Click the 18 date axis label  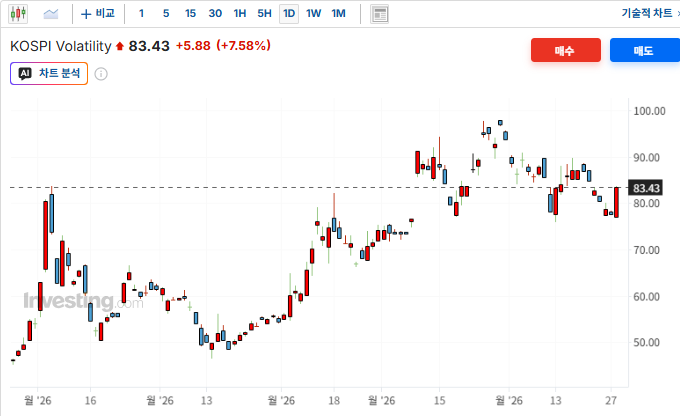point(334,400)
